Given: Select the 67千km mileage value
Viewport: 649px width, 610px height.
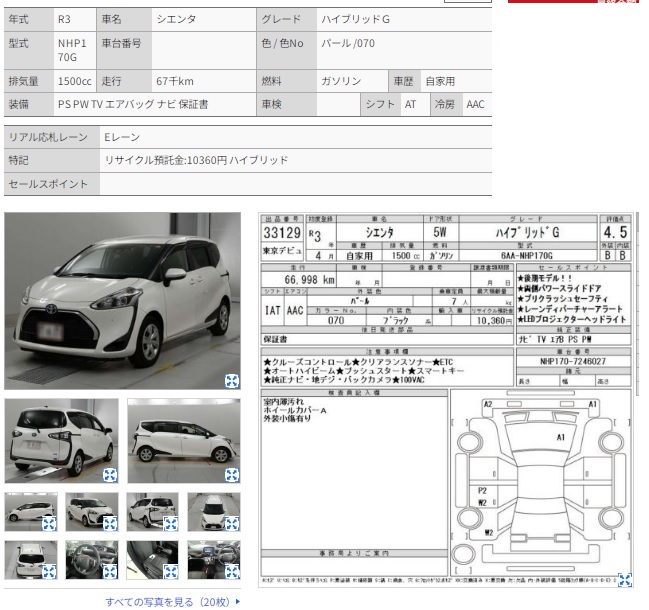Looking at the screenshot, I should pos(204,81).
